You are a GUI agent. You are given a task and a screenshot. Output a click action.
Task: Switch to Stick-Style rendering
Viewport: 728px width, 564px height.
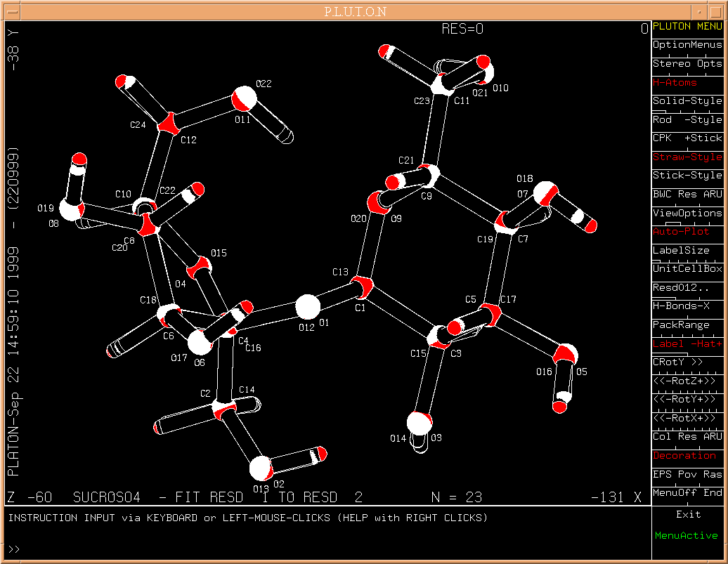(x=687, y=176)
